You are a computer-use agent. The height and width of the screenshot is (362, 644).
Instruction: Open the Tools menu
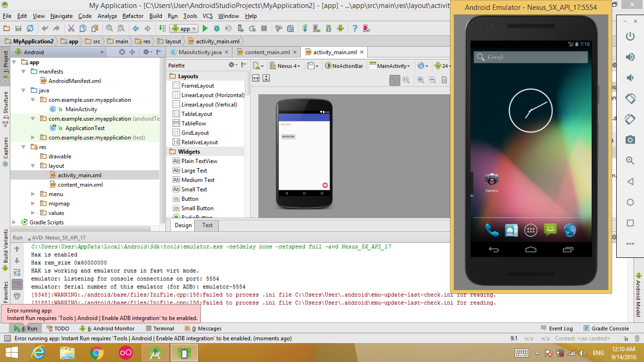(190, 16)
